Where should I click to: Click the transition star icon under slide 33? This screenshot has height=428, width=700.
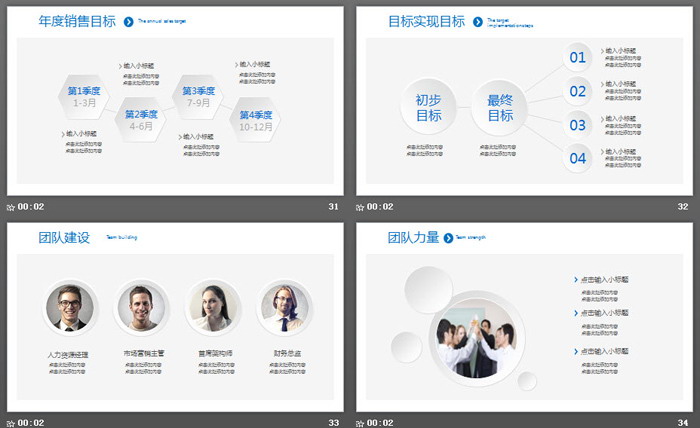(x=11, y=423)
